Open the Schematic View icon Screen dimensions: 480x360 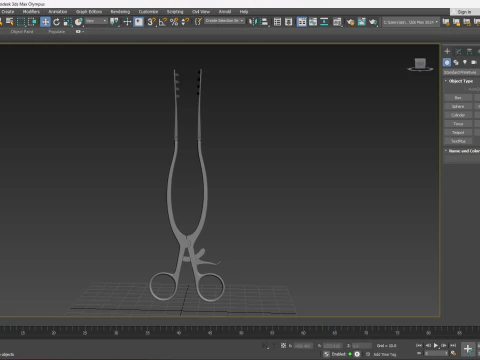pos(324,22)
